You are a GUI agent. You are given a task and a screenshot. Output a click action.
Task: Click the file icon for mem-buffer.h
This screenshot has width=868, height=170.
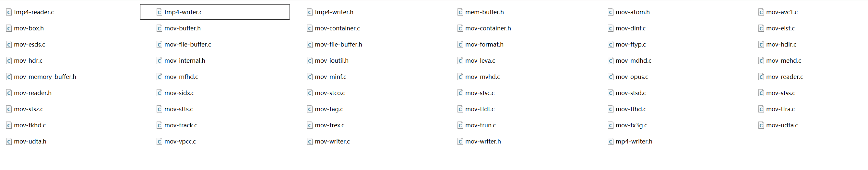(x=460, y=12)
